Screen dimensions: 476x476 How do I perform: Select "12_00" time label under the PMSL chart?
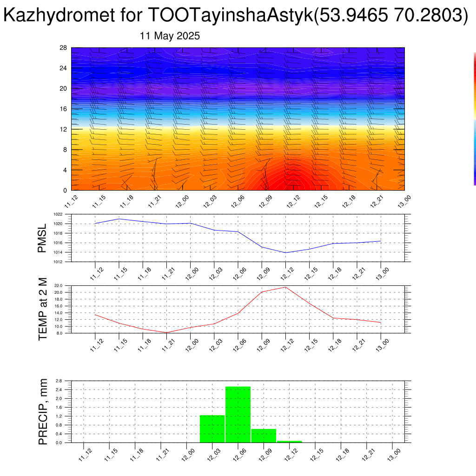(x=191, y=273)
